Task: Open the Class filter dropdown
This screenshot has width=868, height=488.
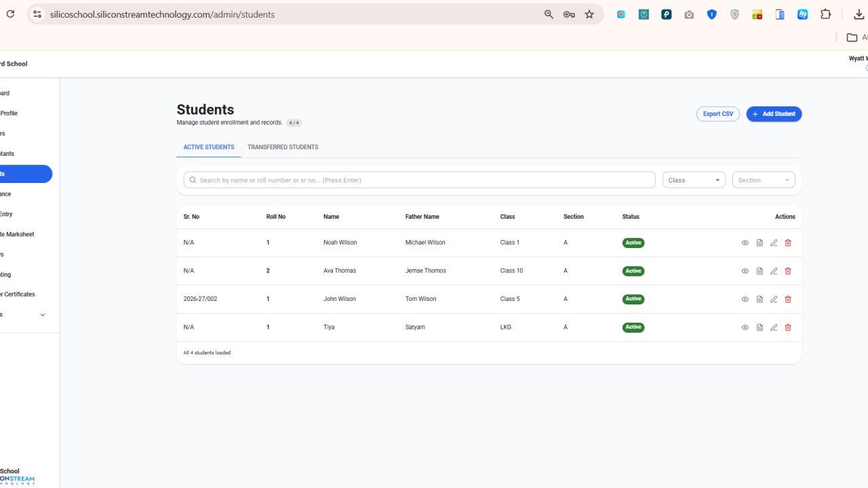Action: pos(694,180)
